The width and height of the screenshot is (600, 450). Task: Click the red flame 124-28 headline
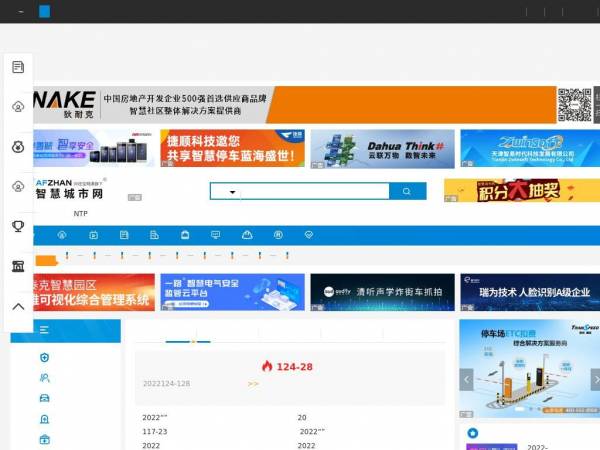(287, 367)
